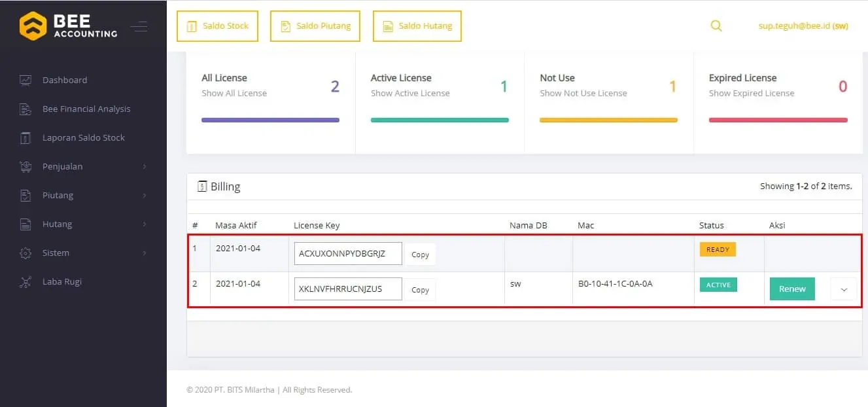
Task: Click the Nama DB column header
Action: point(528,225)
